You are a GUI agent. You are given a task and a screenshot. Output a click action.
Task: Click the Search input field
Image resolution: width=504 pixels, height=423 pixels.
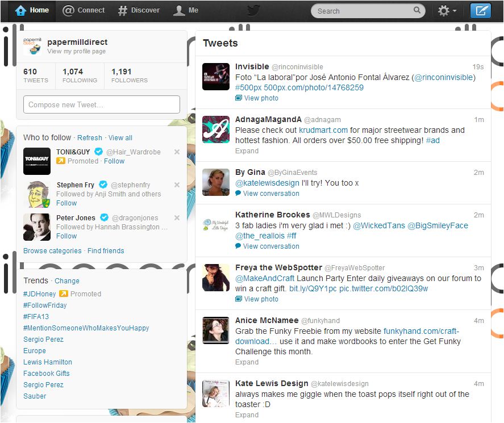(x=368, y=11)
